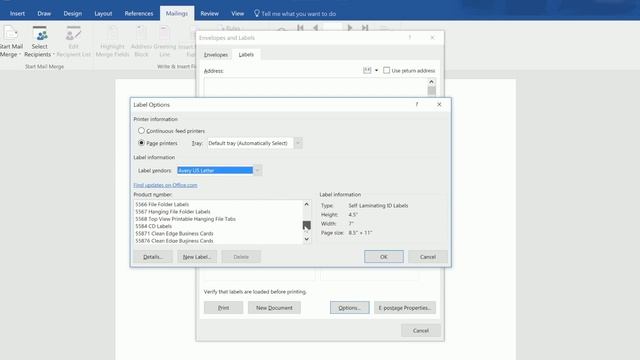
Task: Select Continuous-feed printers option
Action: tap(141, 131)
